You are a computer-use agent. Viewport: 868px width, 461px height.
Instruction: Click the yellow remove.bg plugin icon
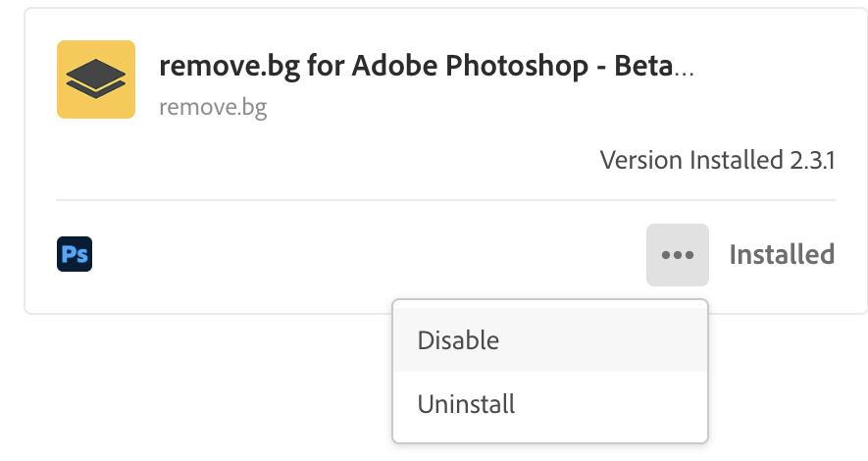coord(95,79)
